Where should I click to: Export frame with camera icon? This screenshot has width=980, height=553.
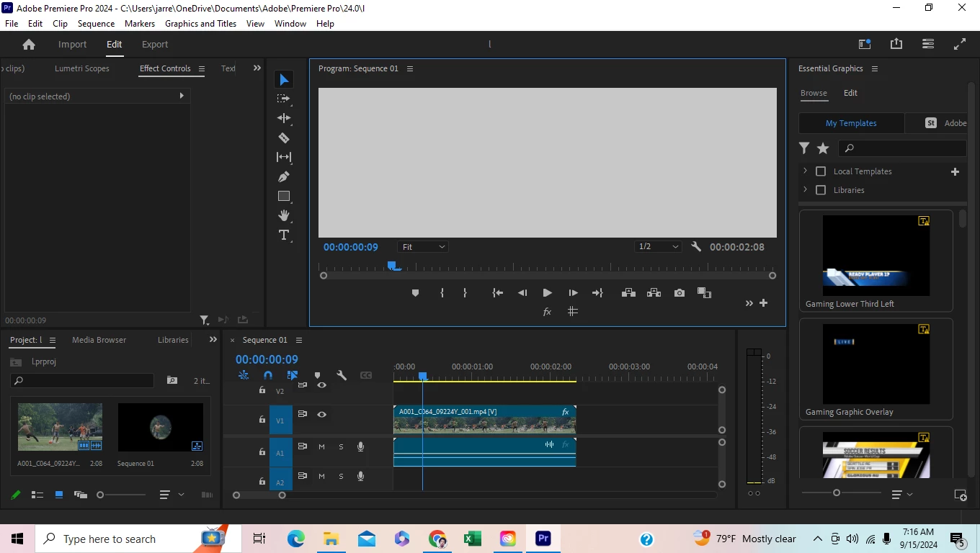click(680, 293)
